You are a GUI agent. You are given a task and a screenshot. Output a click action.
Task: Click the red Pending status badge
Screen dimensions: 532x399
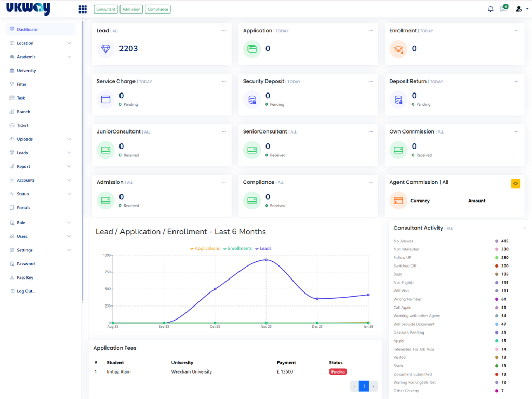pos(338,372)
